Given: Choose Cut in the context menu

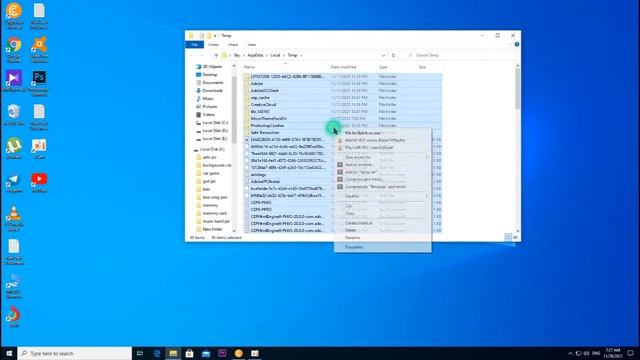Looking at the screenshot, I should (x=382, y=206).
